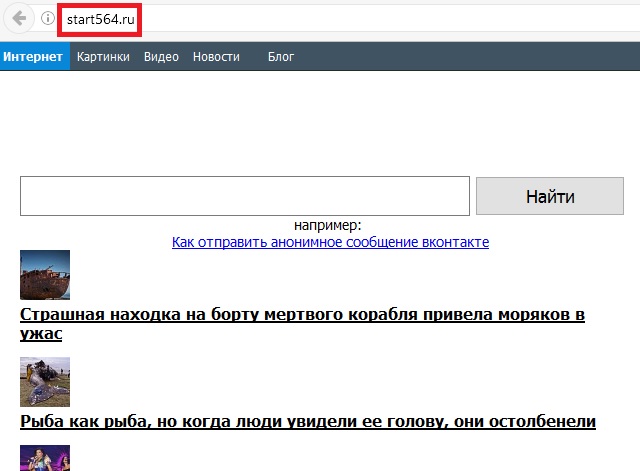The height and width of the screenshot is (471, 640).
Task: Open headline Страшная находка на борту мертвого корабля
Action: tap(302, 324)
